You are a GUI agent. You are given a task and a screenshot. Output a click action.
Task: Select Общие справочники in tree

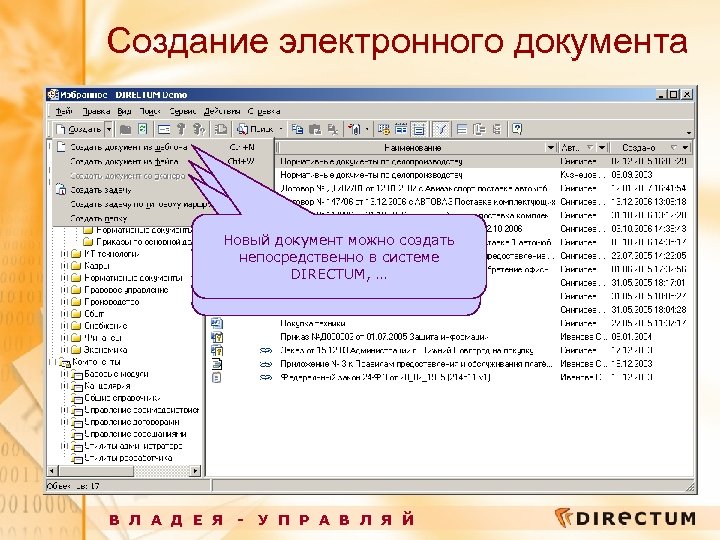click(x=122, y=398)
